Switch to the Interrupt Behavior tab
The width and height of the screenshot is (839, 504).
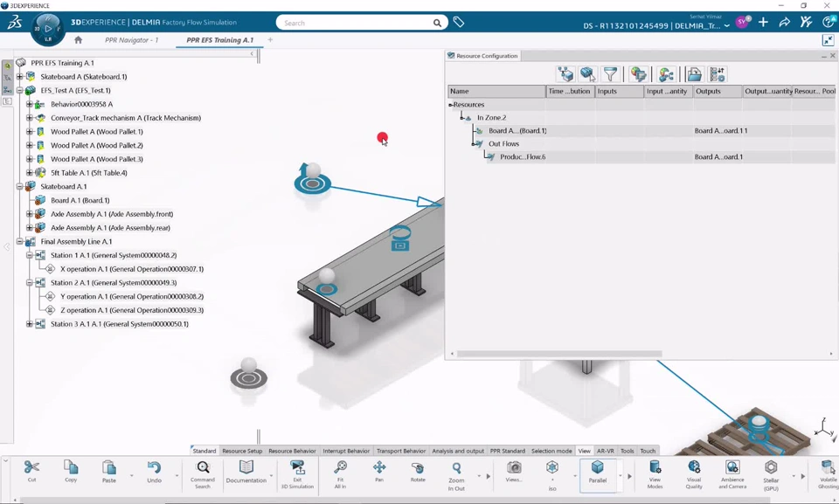[x=346, y=451]
